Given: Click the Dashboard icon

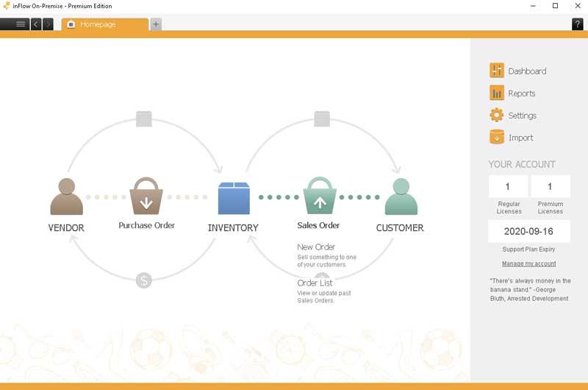Looking at the screenshot, I should click(497, 70).
